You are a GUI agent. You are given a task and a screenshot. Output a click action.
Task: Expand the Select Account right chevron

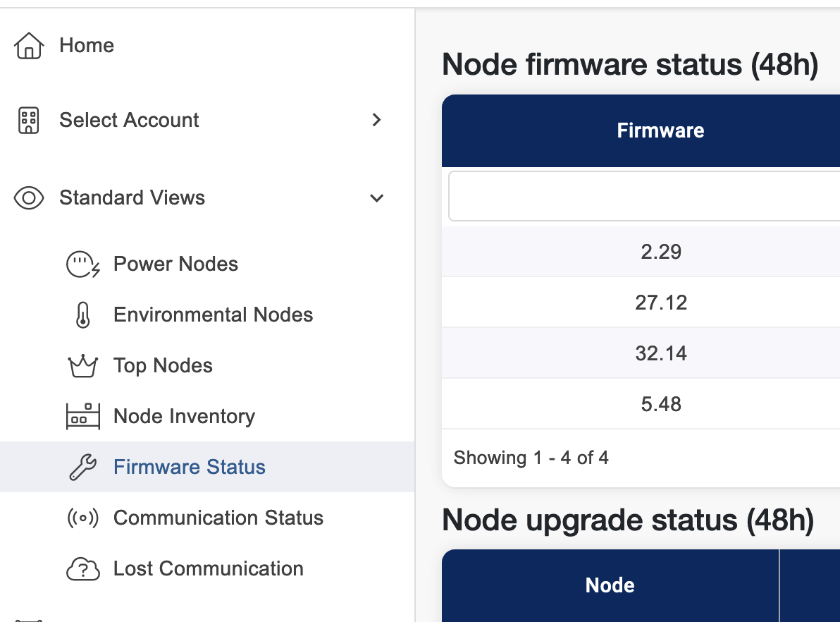pos(377,121)
